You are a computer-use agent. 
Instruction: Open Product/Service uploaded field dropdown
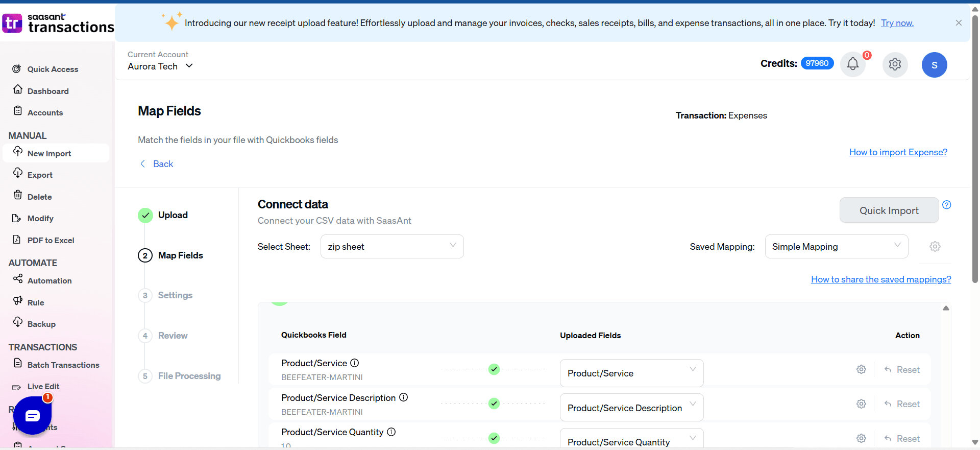click(x=631, y=373)
